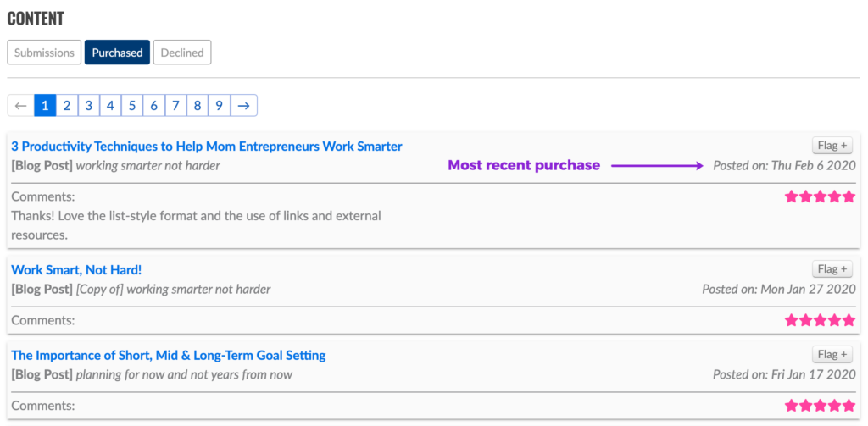Open the Submissions tab
This screenshot has height=426, width=868.
click(x=45, y=53)
